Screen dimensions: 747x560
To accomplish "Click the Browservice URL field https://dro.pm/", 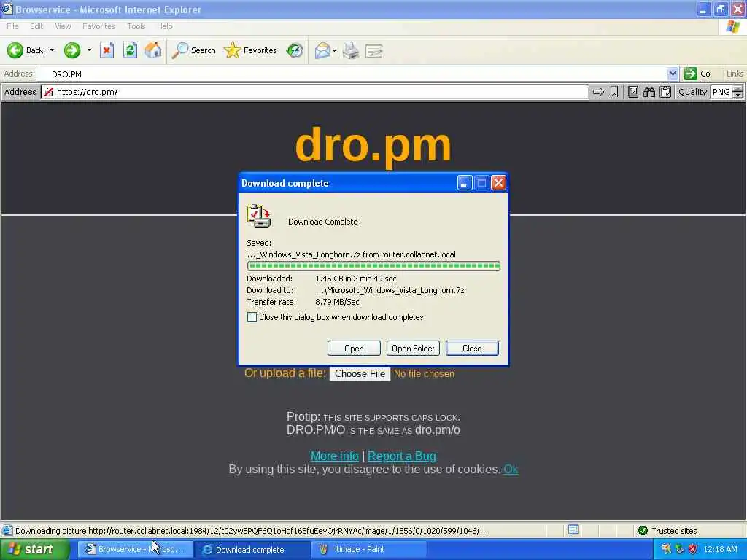I will pyautogui.click(x=315, y=92).
